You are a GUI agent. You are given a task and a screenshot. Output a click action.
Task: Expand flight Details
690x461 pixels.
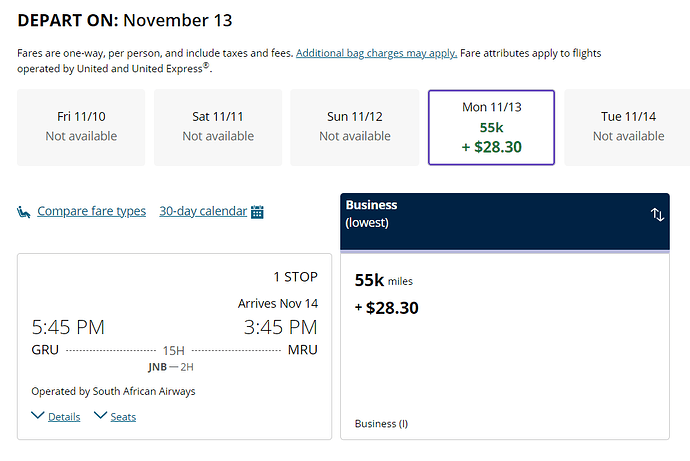pyautogui.click(x=64, y=417)
